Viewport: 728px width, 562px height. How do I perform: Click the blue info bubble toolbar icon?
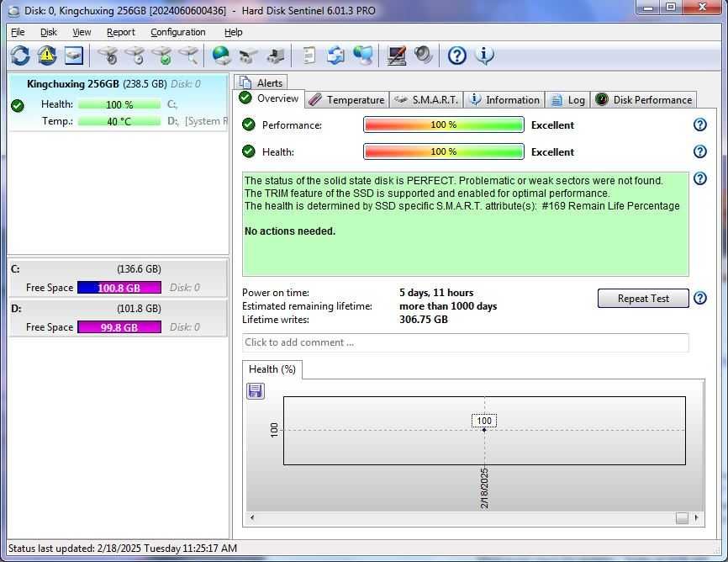[x=484, y=56]
